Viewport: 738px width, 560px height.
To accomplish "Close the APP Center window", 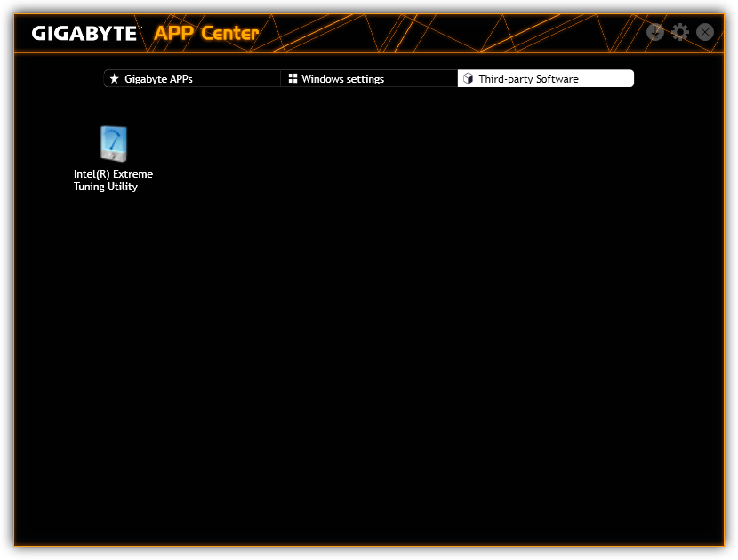I will tap(705, 32).
